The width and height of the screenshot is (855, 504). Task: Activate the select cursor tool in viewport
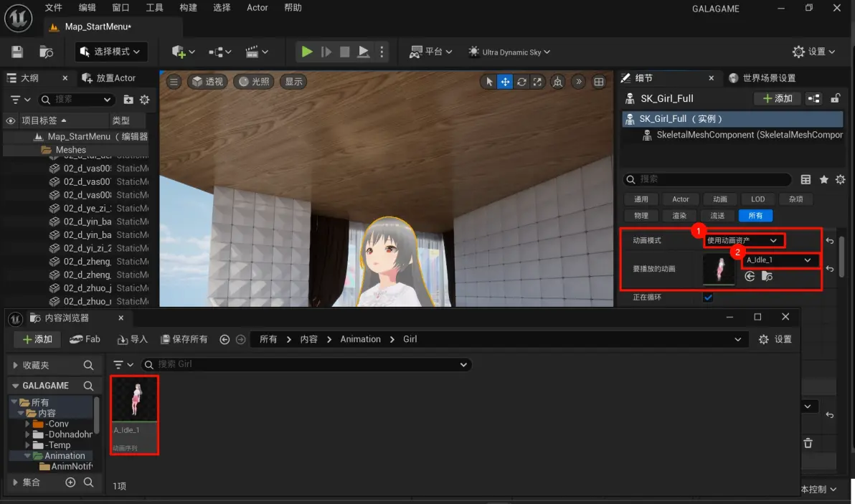click(x=489, y=82)
